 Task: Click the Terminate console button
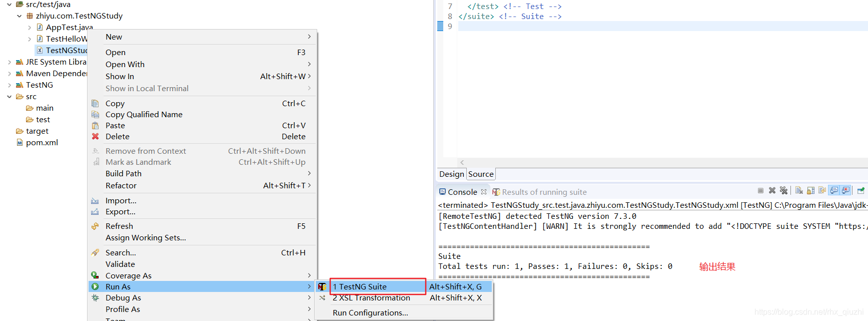pos(760,191)
